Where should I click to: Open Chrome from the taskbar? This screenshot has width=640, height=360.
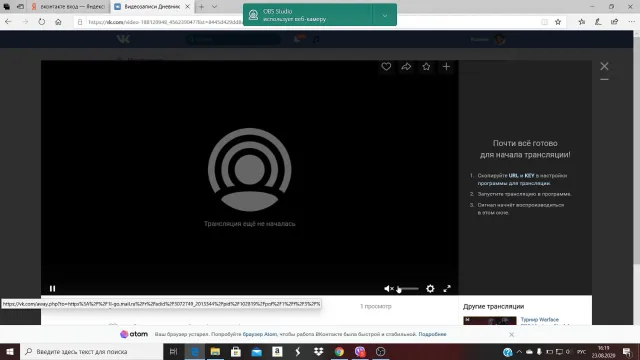pos(339,351)
